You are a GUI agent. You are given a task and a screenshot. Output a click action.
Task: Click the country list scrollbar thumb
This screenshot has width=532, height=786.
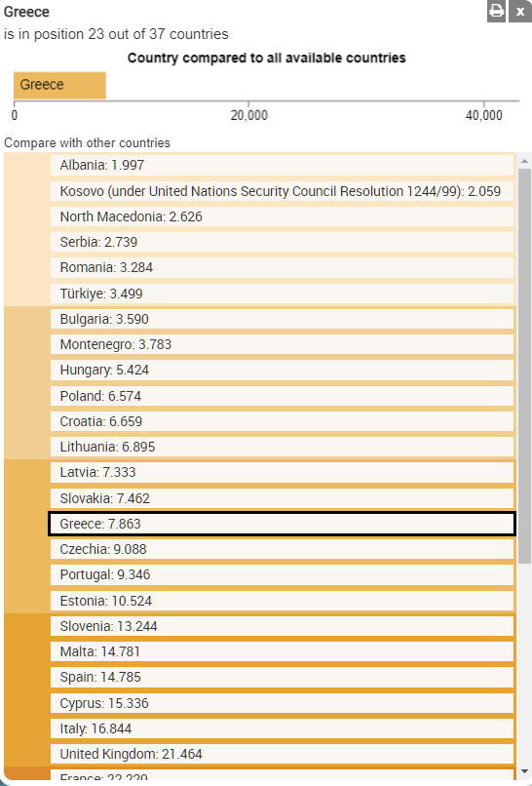click(x=524, y=366)
